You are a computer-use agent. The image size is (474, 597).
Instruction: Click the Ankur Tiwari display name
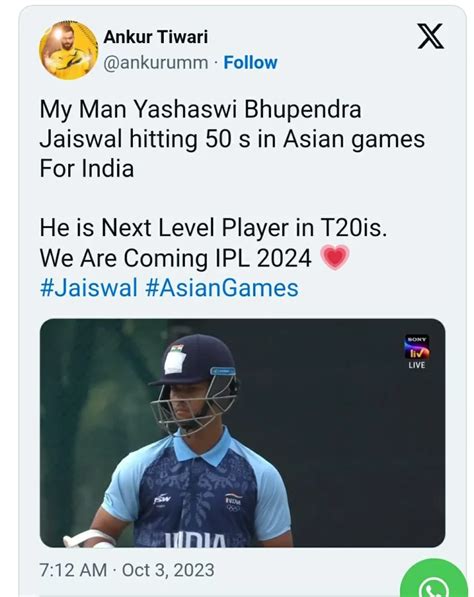pyautogui.click(x=156, y=37)
